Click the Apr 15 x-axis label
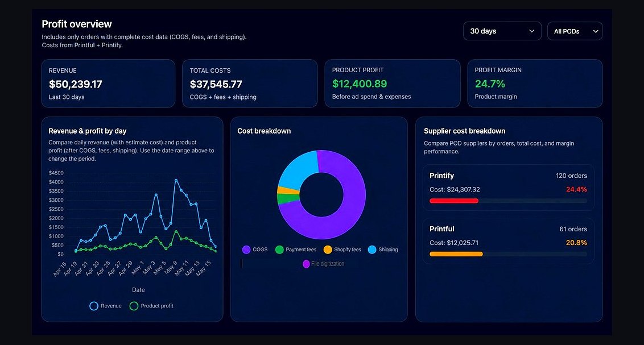The width and height of the screenshot is (644, 345). click(60, 268)
